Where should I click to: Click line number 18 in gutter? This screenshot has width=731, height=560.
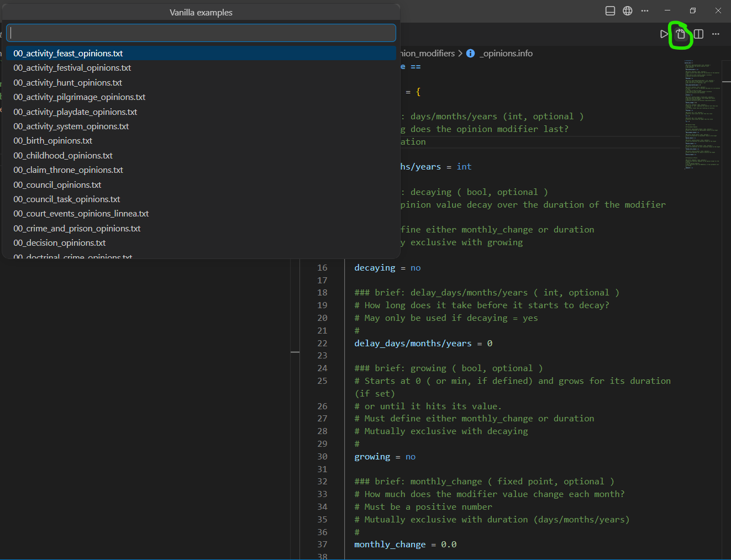[x=322, y=293]
